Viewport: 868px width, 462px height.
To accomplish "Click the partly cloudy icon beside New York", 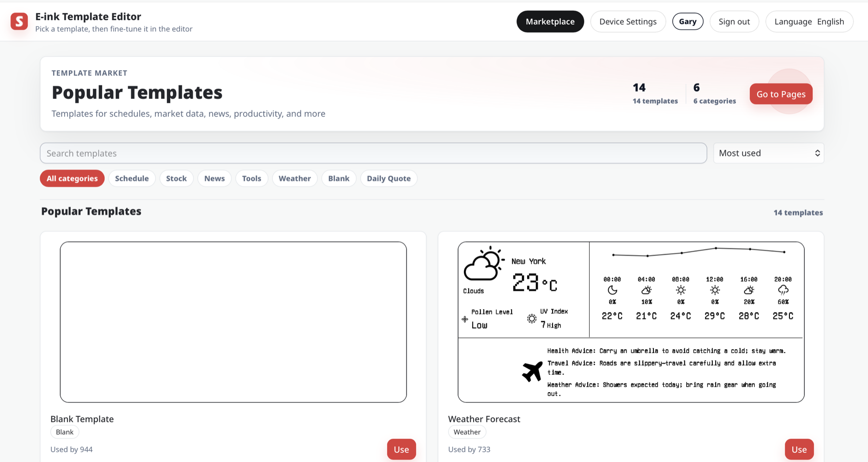I will point(484,263).
